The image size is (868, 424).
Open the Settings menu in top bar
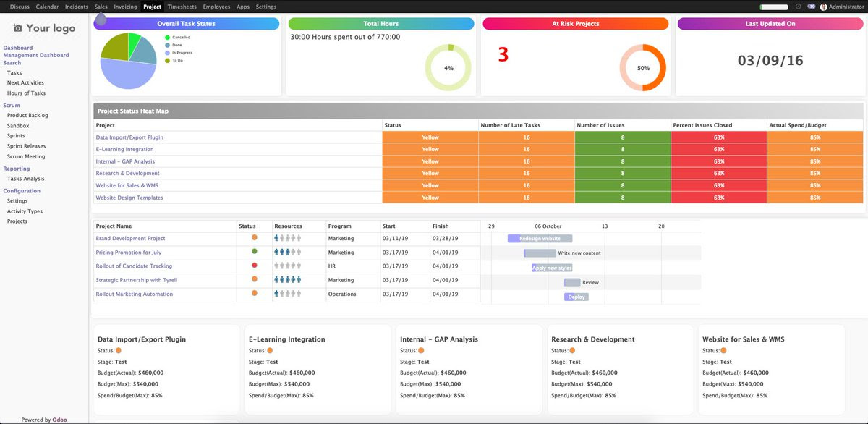coord(266,7)
